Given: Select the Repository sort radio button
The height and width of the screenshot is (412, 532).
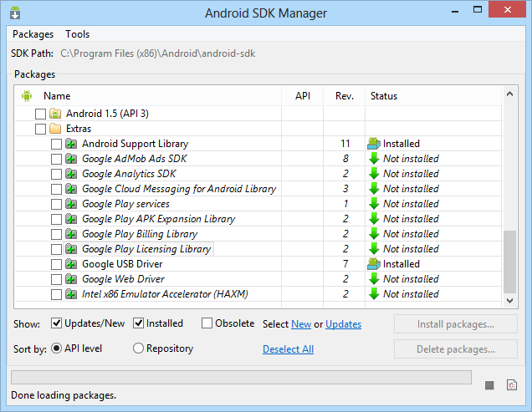Looking at the screenshot, I should click(x=139, y=348).
